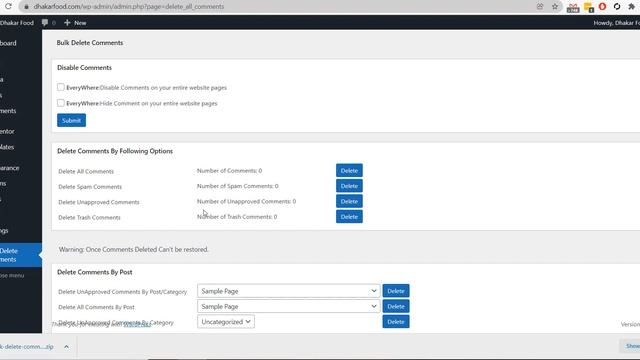Open the Uncategorized category dropdown
Screen dimensions: 640x360
coord(226,322)
